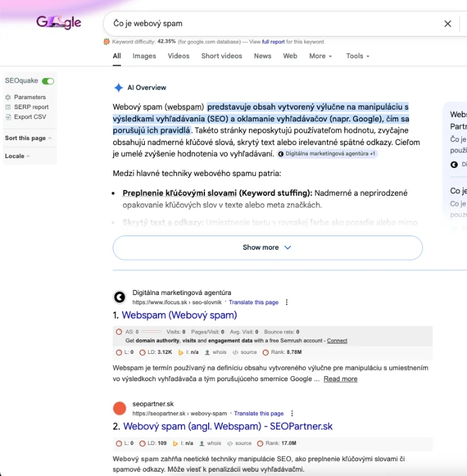Open three-dot menu for ifocus.sk result

click(x=287, y=302)
